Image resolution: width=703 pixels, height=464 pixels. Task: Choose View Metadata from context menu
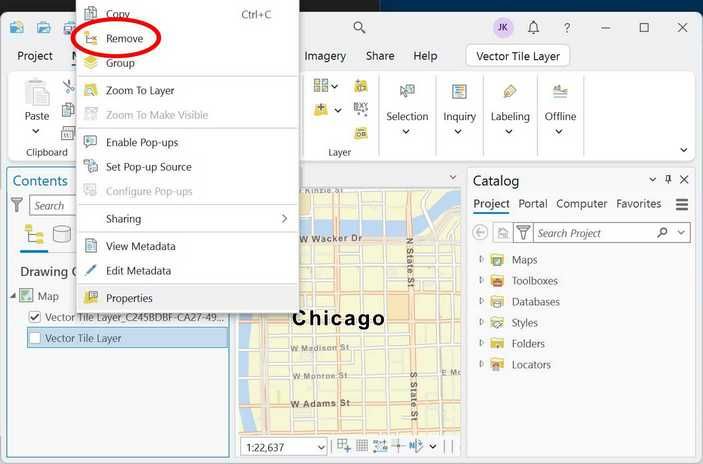click(188, 246)
